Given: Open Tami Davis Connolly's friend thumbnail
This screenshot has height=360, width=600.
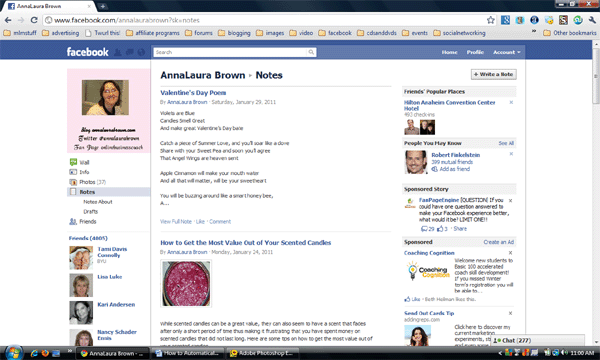Looking at the screenshot, I should (x=81, y=258).
